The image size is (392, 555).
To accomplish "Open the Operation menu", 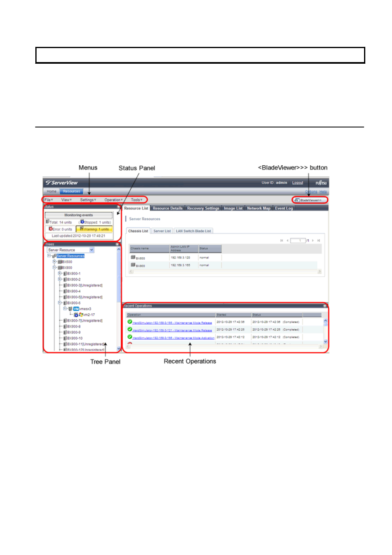I will click(x=113, y=200).
